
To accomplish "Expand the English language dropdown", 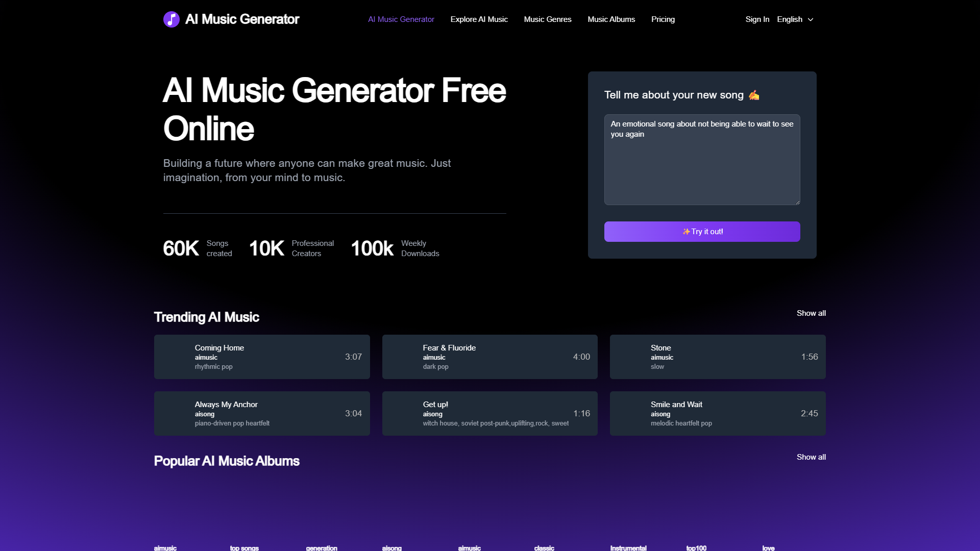I will coord(795,19).
